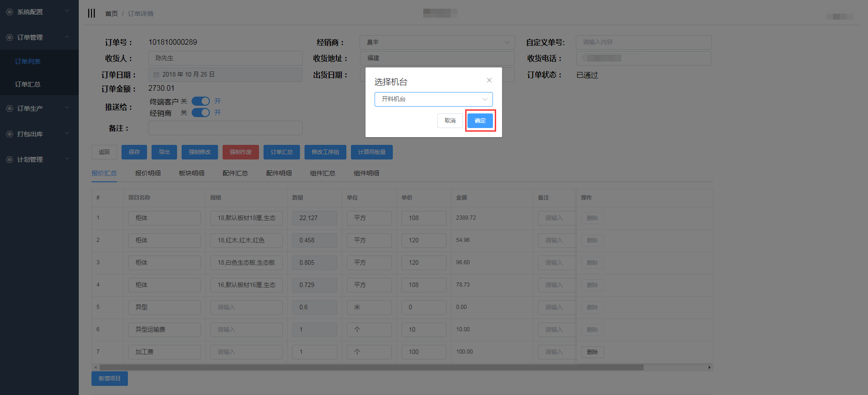
Task: Open the 板块明细 tab
Action: pyautogui.click(x=192, y=173)
